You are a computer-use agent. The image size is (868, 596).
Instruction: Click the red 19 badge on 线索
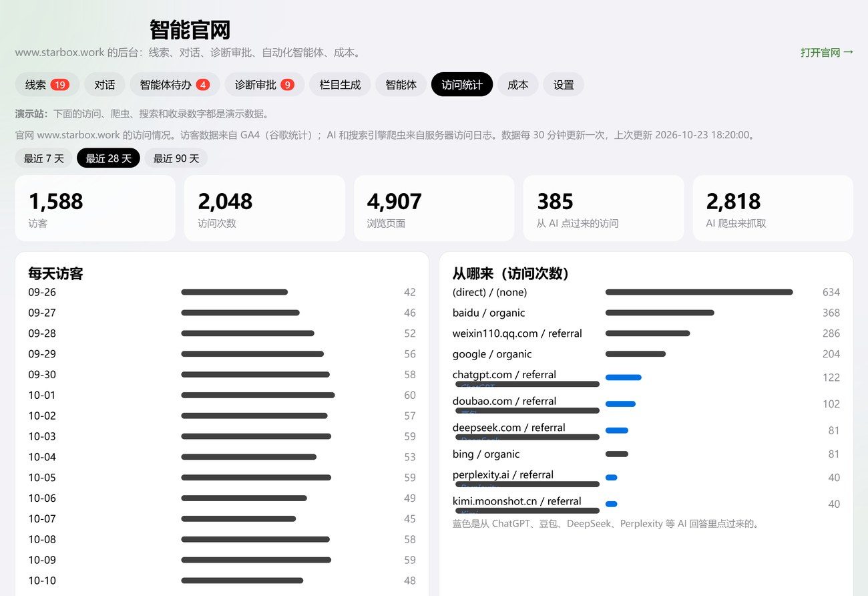click(59, 85)
